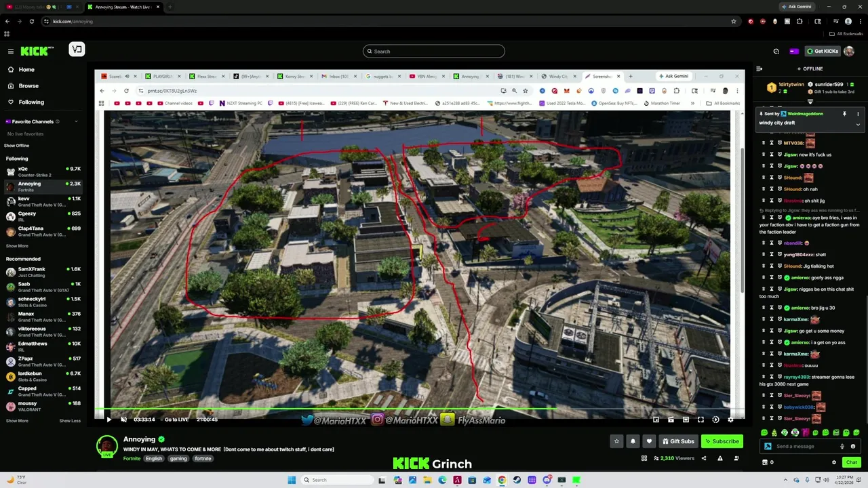Viewport: 868px width, 488px height.
Task: Toggle theater mode in player
Action: (686, 420)
